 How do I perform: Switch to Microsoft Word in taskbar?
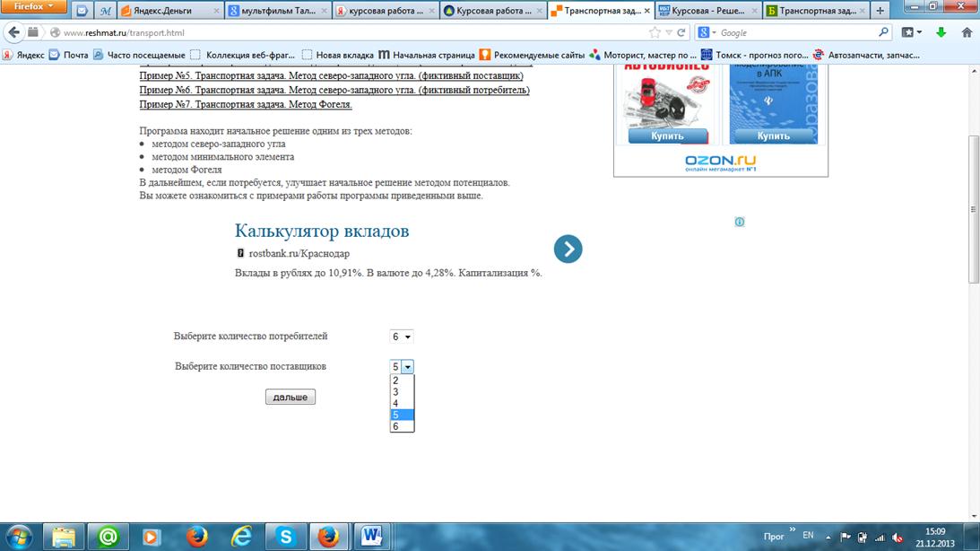[x=372, y=537]
